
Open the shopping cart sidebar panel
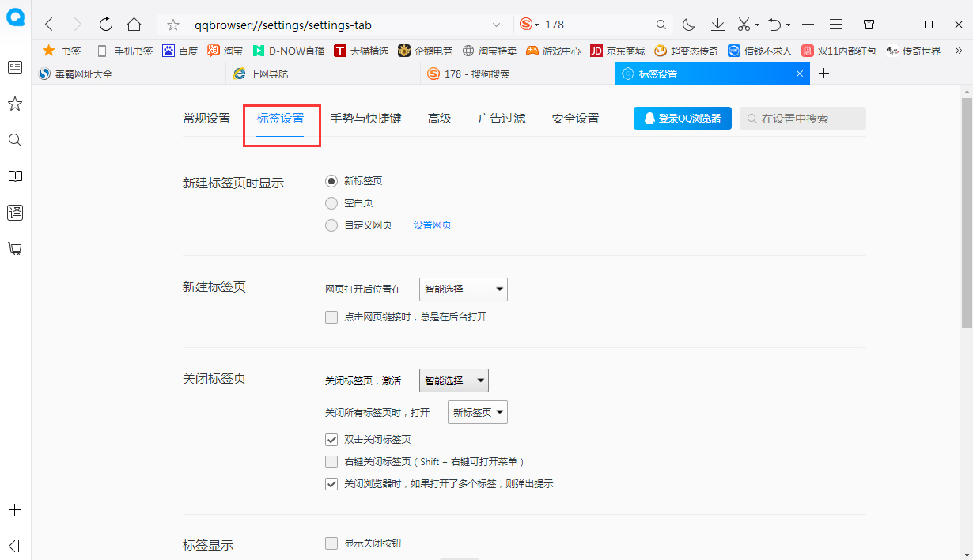pyautogui.click(x=15, y=249)
